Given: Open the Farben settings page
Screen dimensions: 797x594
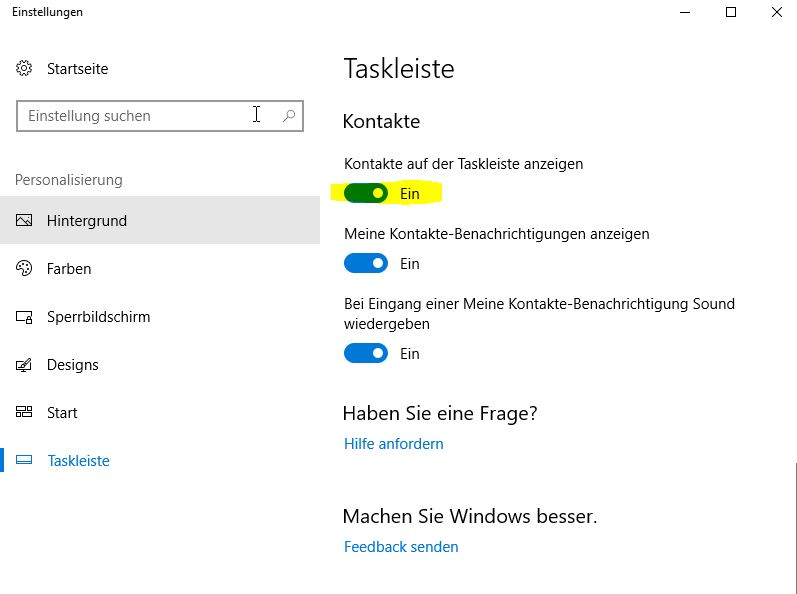Looking at the screenshot, I should coord(160,268).
